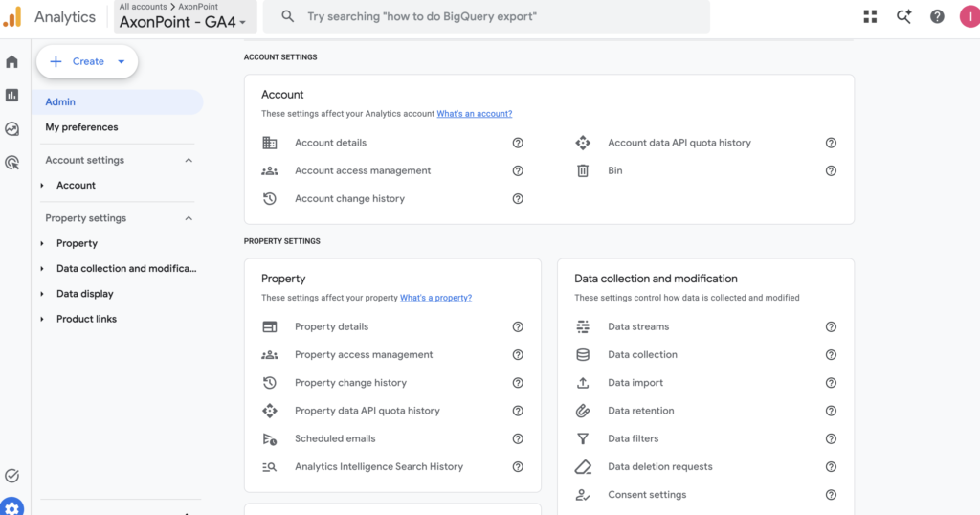980x515 pixels.
Task: Click the search field in top bar
Action: coord(486,17)
